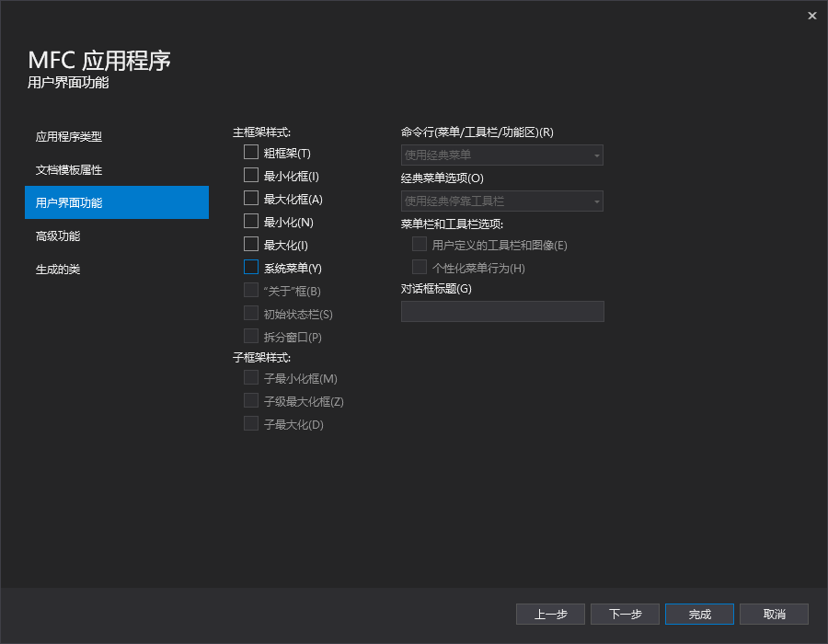Switch to 文档模板属性 page
The height and width of the screenshot is (644, 828).
[117, 170]
